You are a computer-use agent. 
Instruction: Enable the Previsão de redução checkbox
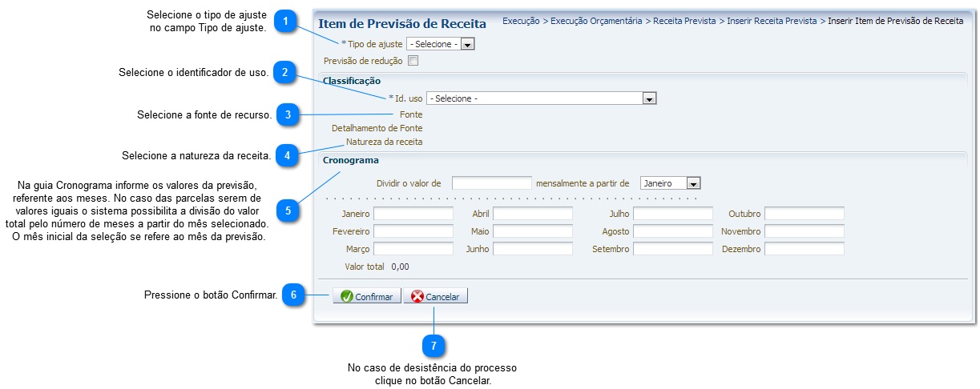[413, 60]
